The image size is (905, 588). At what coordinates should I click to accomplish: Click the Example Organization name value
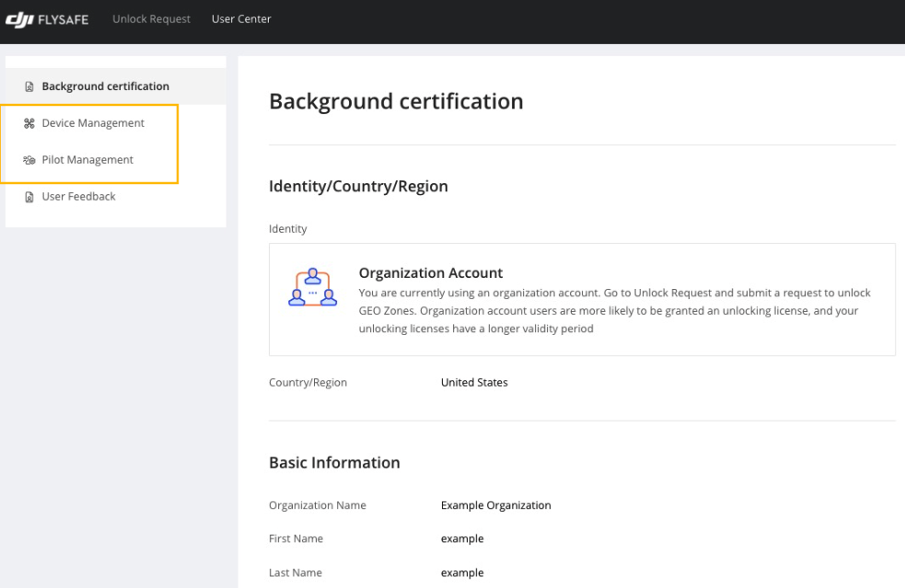coord(496,505)
